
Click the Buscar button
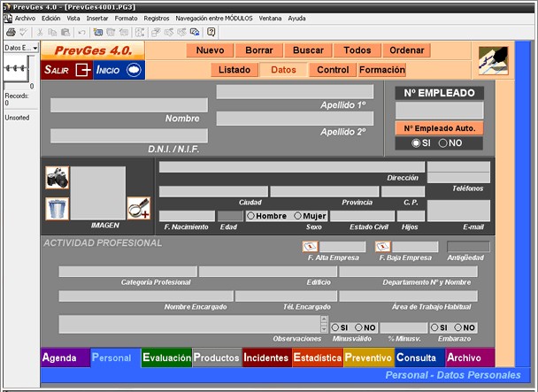308,50
